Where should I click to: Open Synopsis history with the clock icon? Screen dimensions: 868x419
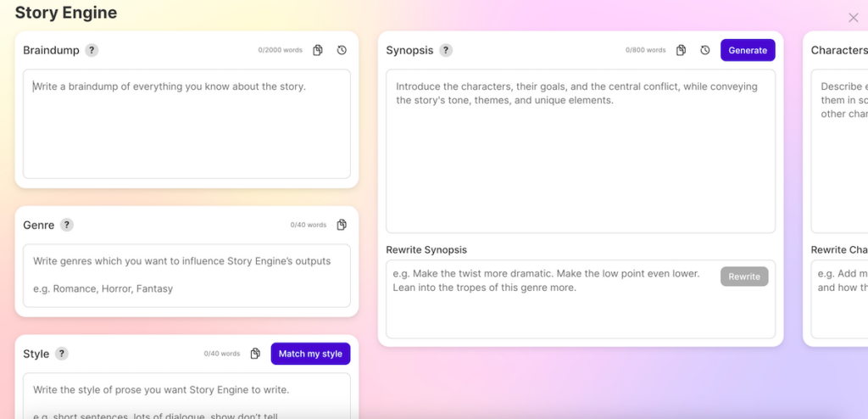[705, 50]
